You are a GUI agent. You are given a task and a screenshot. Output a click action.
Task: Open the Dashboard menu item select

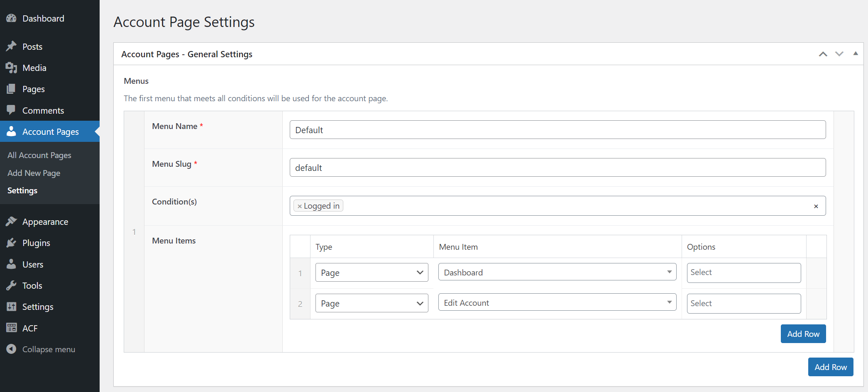557,272
